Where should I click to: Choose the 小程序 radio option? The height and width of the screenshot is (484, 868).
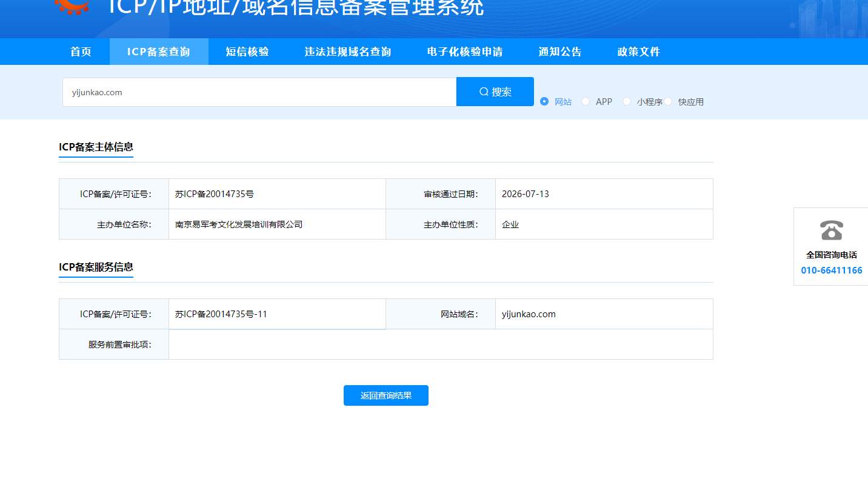point(627,101)
